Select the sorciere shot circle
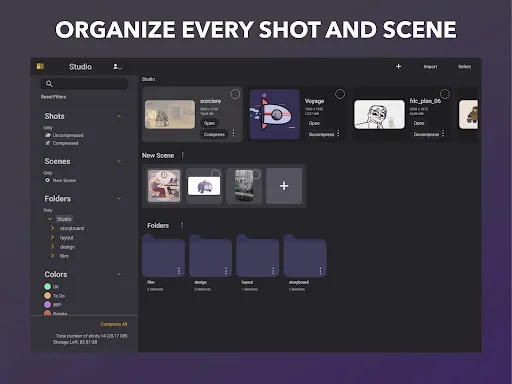Viewport: 512px width, 384px height. point(235,94)
